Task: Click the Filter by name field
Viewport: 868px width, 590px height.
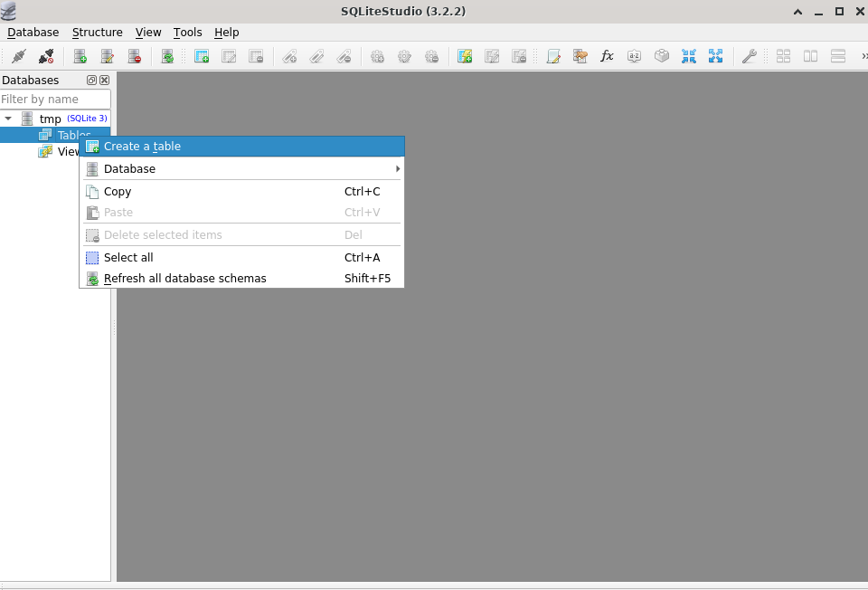Action: 55,100
